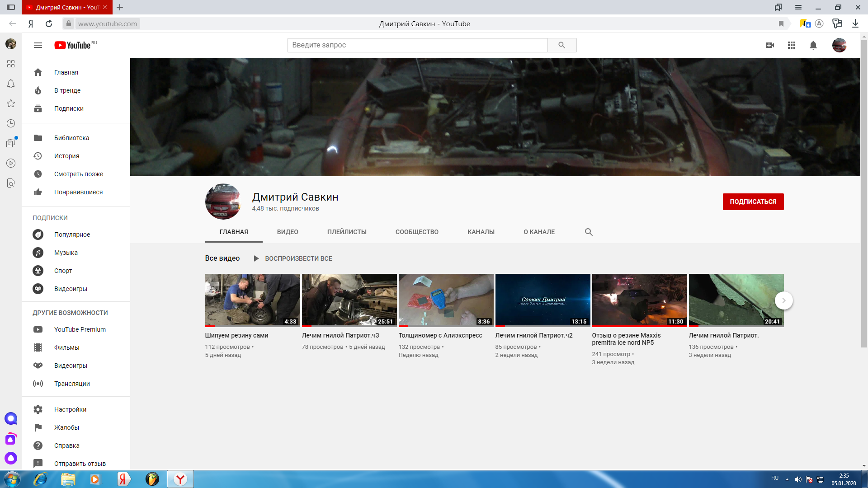This screenshot has height=488, width=868.
Task: Open the YouTube apps grid icon
Action: tap(792, 45)
